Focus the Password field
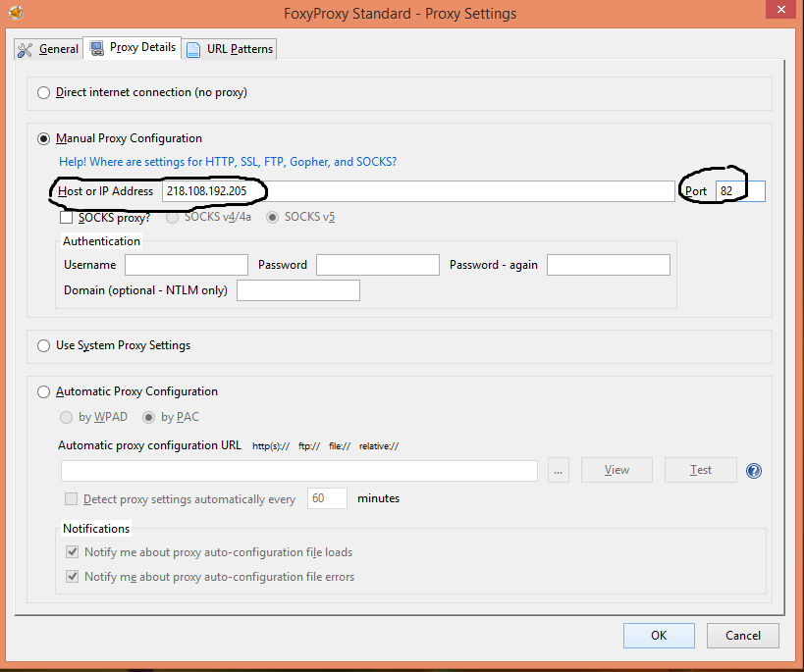The height and width of the screenshot is (672, 804). pyautogui.click(x=378, y=265)
